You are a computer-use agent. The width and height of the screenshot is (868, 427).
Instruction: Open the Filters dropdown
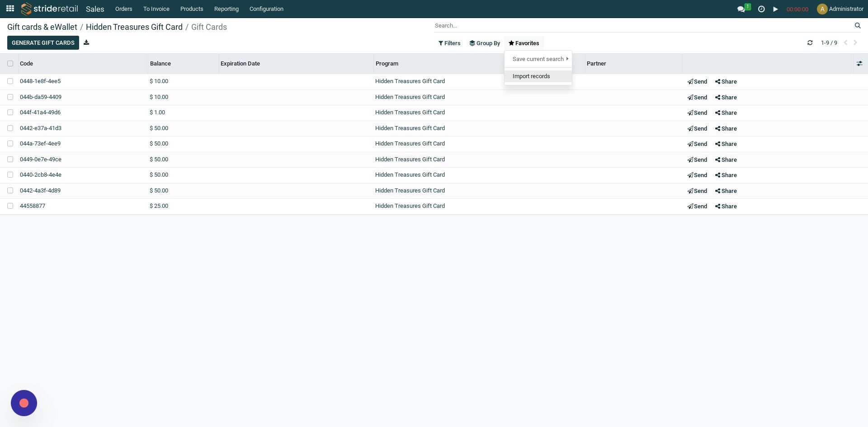(x=449, y=43)
